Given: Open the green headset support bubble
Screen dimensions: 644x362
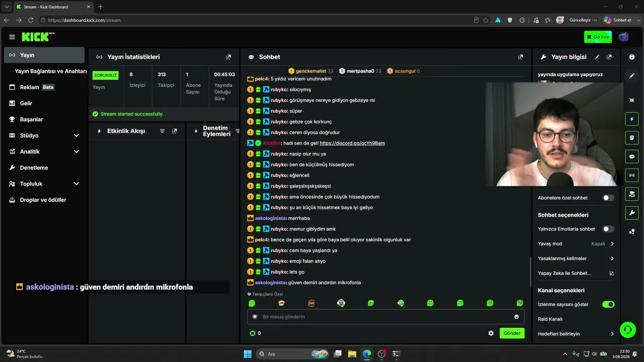Looking at the screenshot, I should click(628, 330).
